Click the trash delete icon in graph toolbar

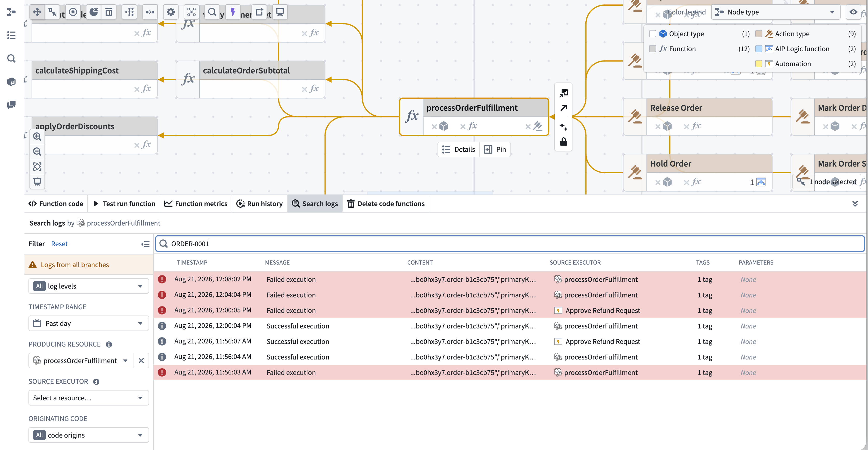(108, 12)
